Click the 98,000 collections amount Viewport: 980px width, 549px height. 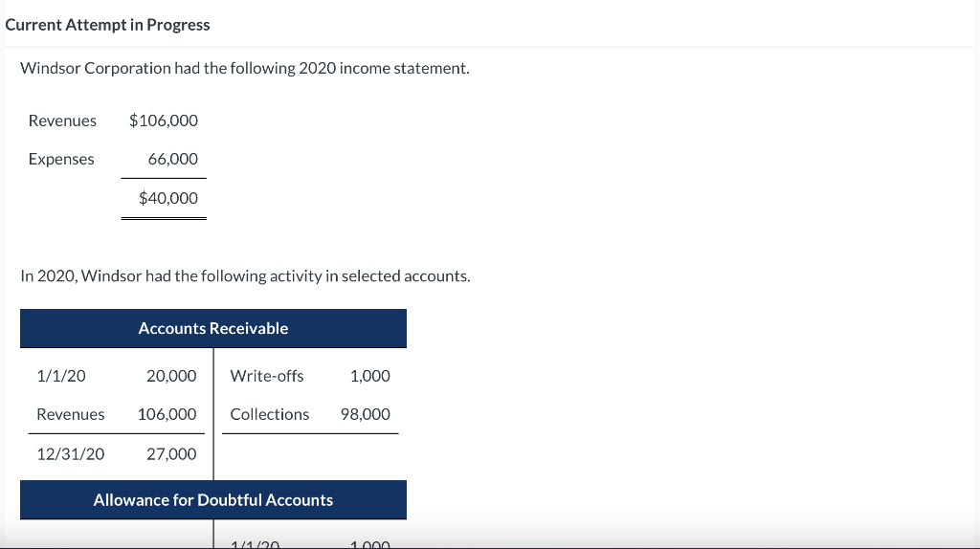pyautogui.click(x=365, y=415)
